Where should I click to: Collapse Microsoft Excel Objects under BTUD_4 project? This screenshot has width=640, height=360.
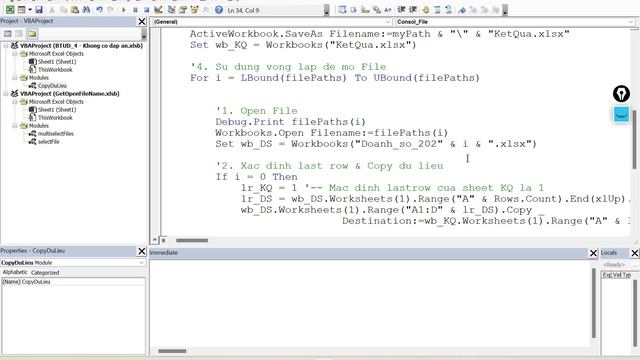coord(15,54)
